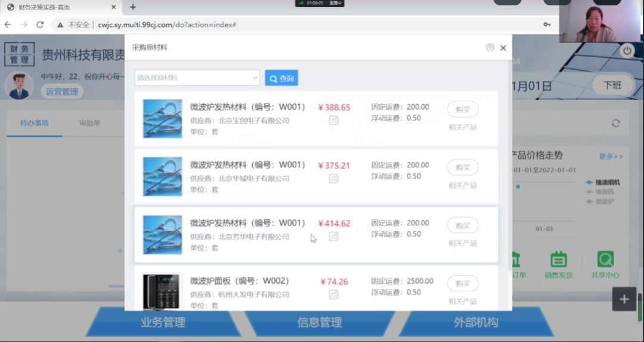The height and width of the screenshot is (342, 644).
Task: Switch to the 待办事项 tab
Action: [34, 123]
